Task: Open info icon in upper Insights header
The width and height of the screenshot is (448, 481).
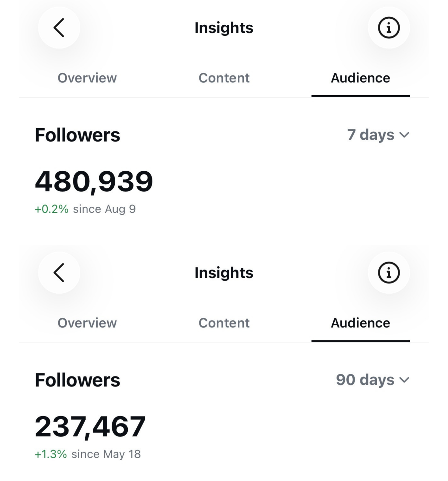Action: (x=389, y=28)
